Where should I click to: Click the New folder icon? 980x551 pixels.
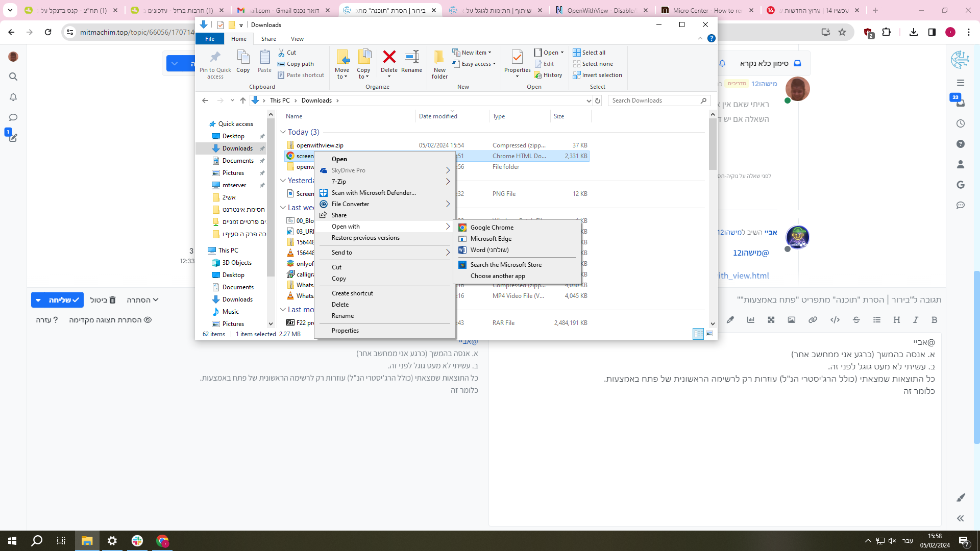[439, 57]
